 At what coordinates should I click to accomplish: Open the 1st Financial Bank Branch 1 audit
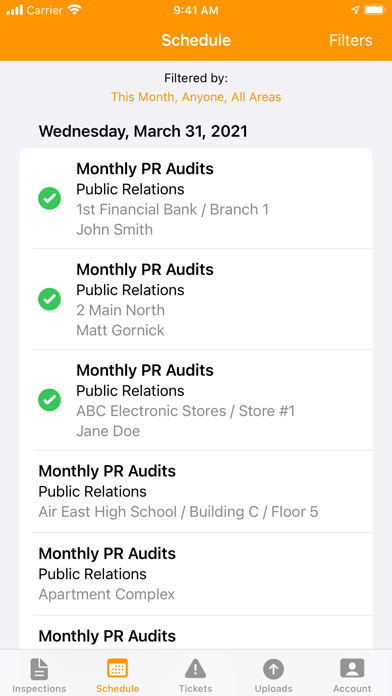[x=196, y=198]
